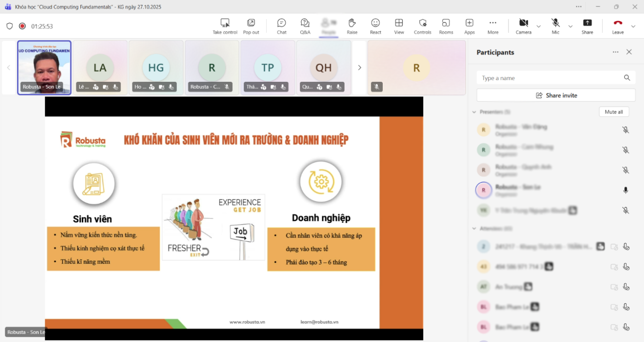The height and width of the screenshot is (342, 644).
Task: Click Take control of shared content
Action: click(x=225, y=26)
